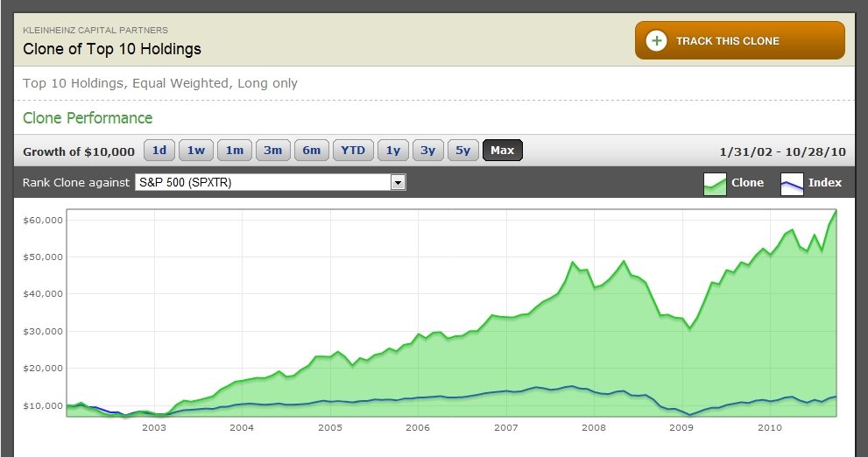The width and height of the screenshot is (868, 457).
Task: Select the 3y time range
Action: coord(428,151)
